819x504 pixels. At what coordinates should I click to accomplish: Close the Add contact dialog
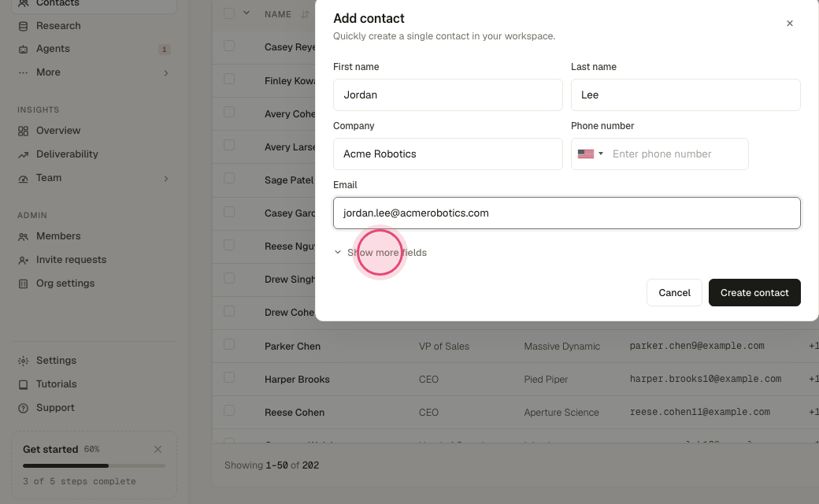(x=790, y=23)
